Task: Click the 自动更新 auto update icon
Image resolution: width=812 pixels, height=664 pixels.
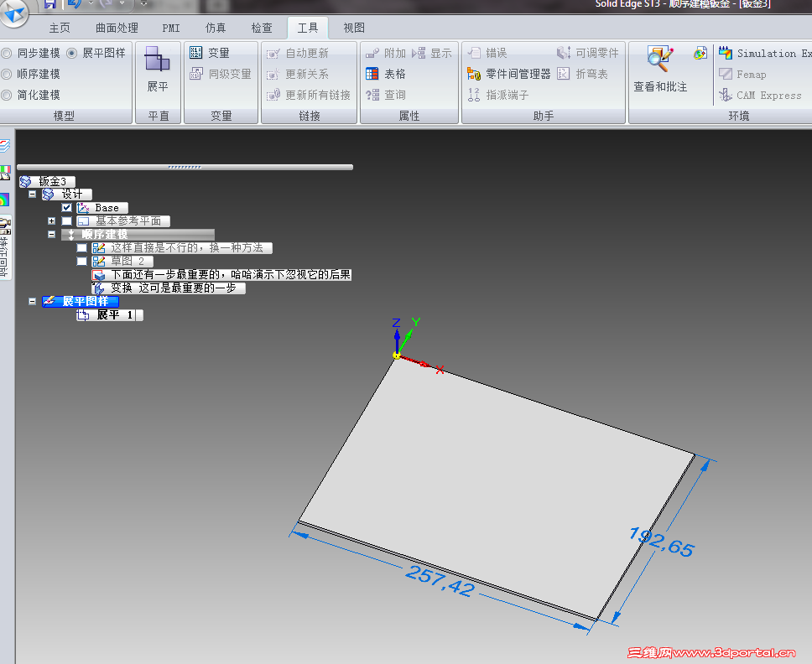Action: coord(273,53)
